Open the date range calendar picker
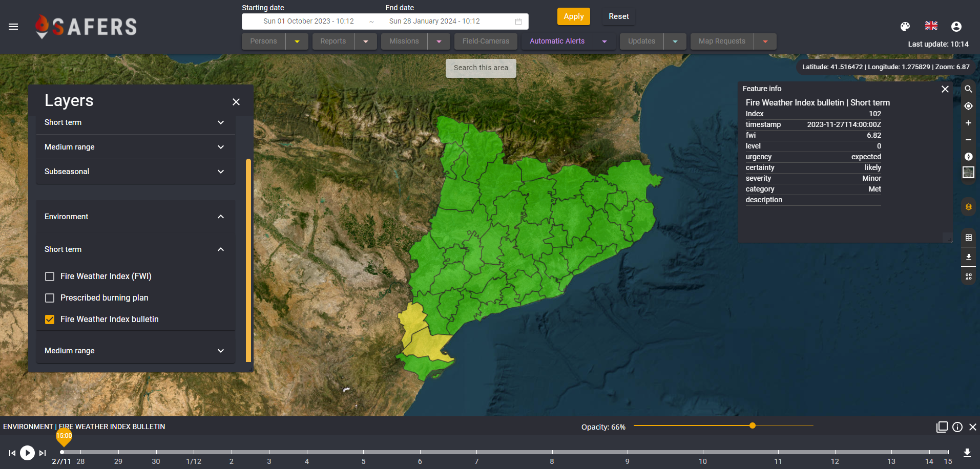The height and width of the screenshot is (469, 980). [x=518, y=22]
